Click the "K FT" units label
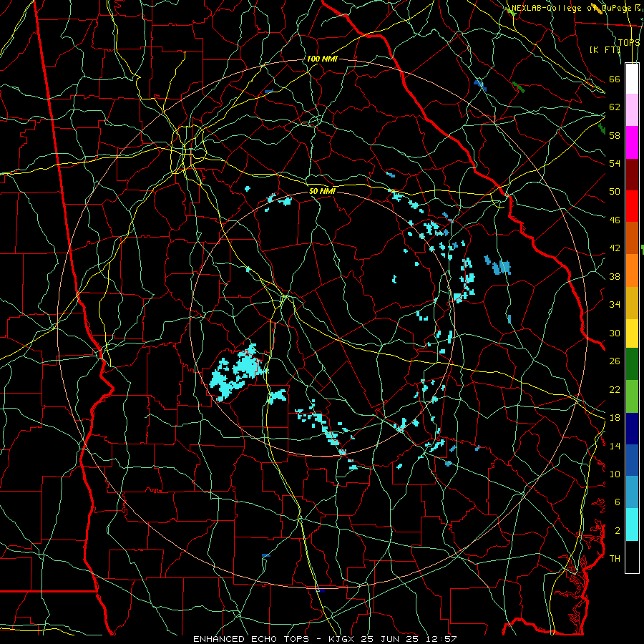Viewport: 644px width, 644px height. coord(605,50)
